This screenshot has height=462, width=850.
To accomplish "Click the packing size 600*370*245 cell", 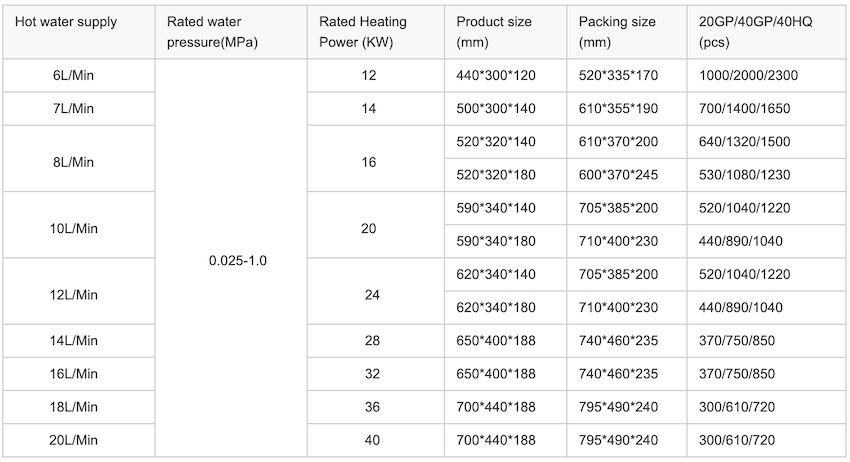I will pos(618,174).
